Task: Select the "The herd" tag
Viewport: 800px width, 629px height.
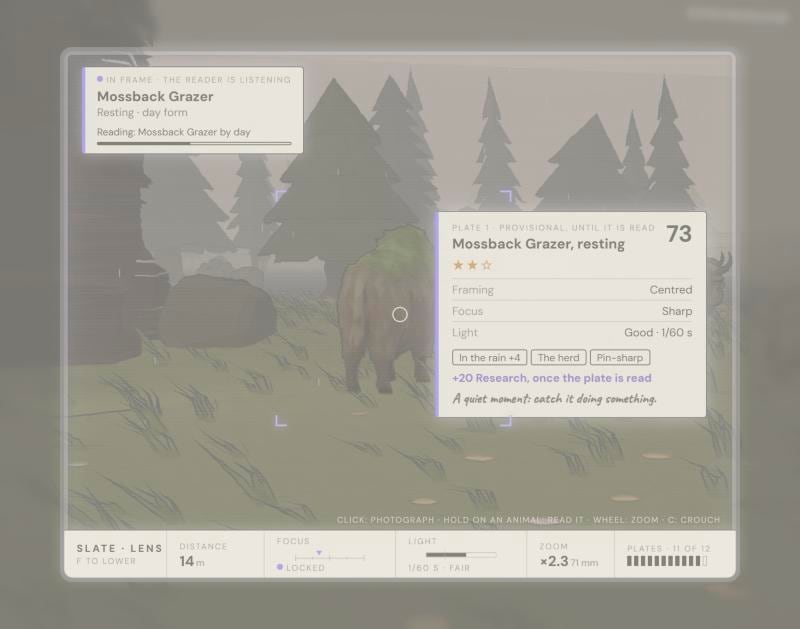Action: (x=559, y=358)
